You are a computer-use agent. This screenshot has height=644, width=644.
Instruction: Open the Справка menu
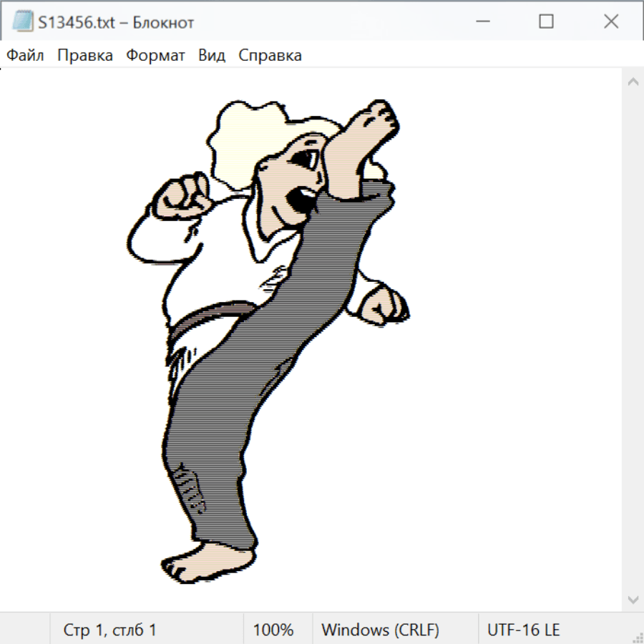(x=270, y=56)
